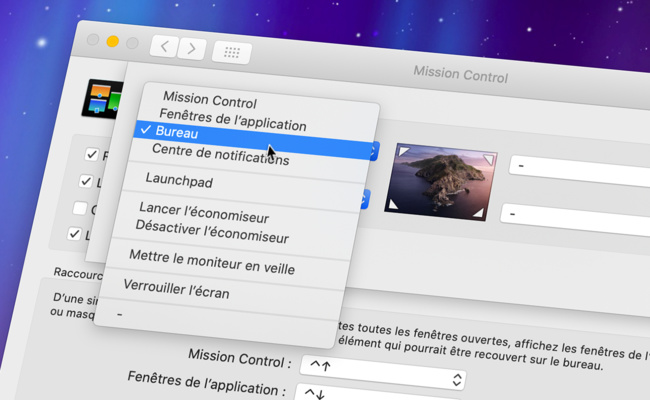This screenshot has width=650, height=400.
Task: Choose Verrouiller l'écran menu entry
Action: 176,288
